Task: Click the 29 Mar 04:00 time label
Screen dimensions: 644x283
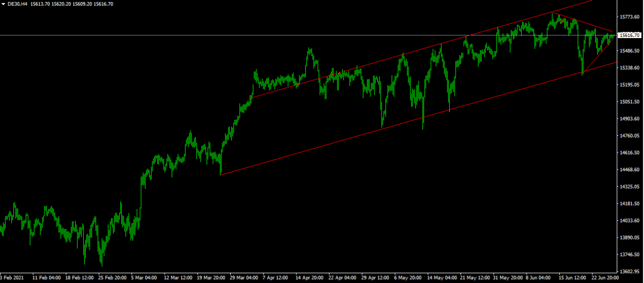Action: pos(245,278)
